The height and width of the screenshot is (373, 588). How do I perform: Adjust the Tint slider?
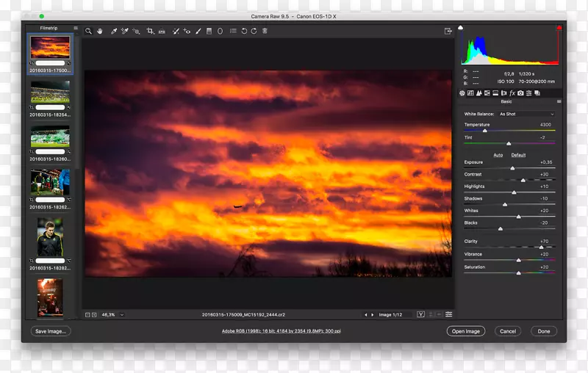(x=509, y=143)
